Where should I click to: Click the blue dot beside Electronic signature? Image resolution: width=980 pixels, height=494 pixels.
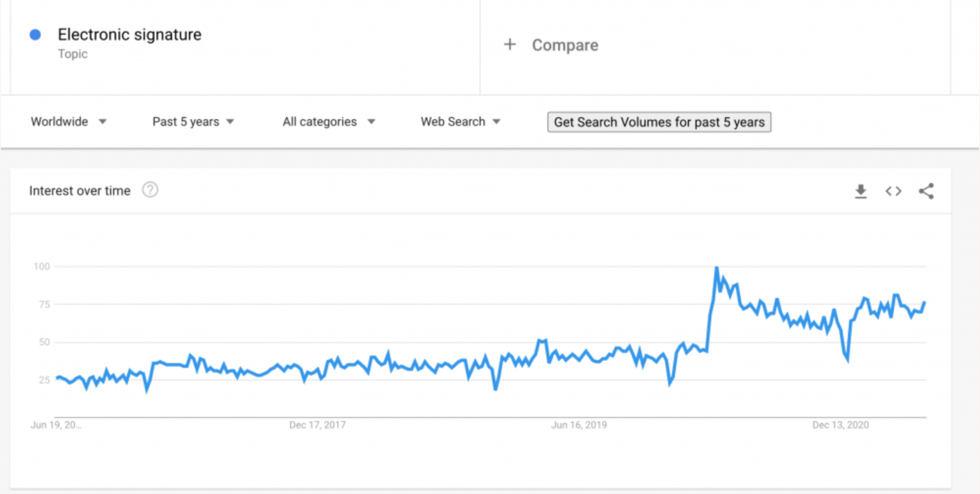pyautogui.click(x=35, y=35)
